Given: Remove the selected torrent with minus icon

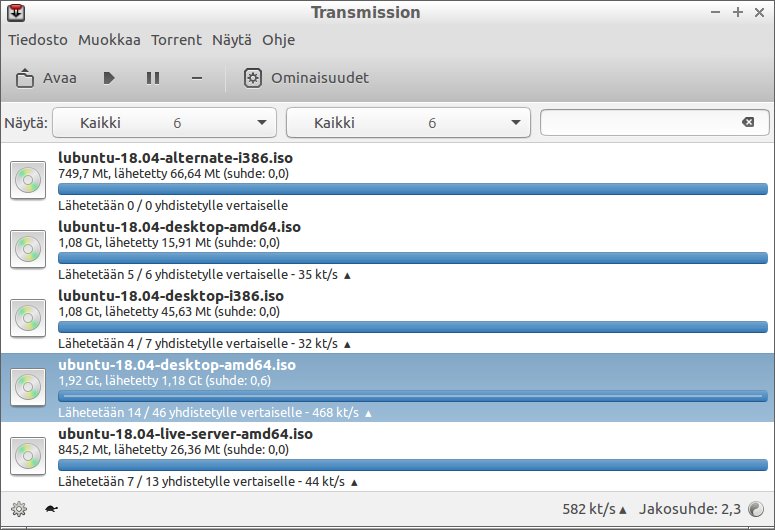Looking at the screenshot, I should 197,78.
